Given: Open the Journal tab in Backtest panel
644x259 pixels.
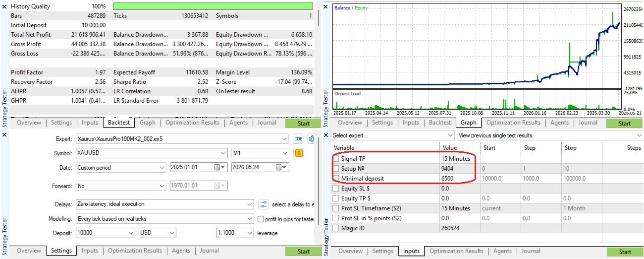Looking at the screenshot, I should (x=267, y=123).
